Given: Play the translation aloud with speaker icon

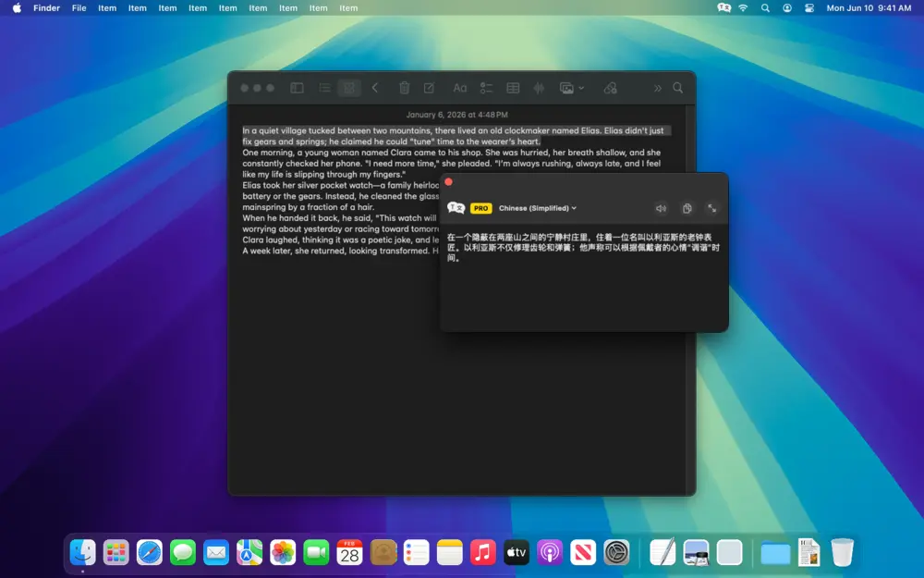Looking at the screenshot, I should click(x=661, y=208).
